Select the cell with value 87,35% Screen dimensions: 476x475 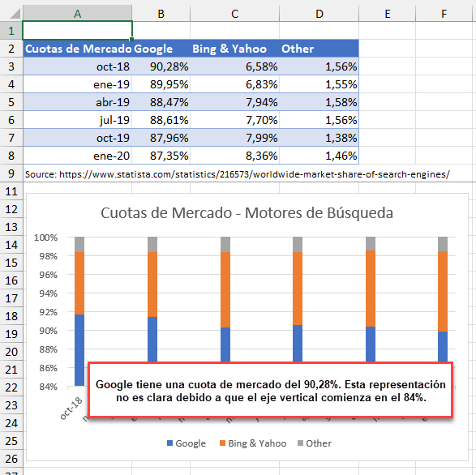coord(161,156)
